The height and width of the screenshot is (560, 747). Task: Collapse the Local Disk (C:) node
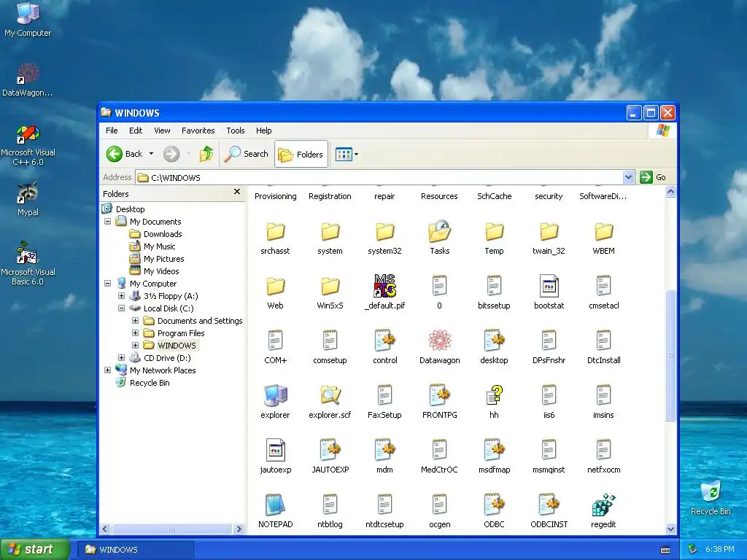tap(122, 308)
